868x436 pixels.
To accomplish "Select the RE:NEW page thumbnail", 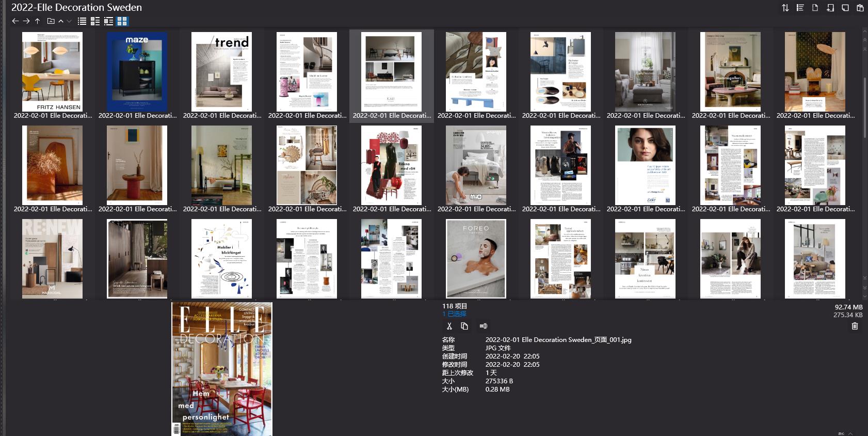I will [52, 259].
